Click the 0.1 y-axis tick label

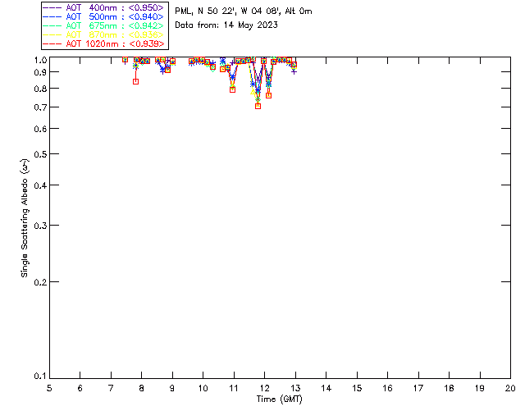pos(40,377)
